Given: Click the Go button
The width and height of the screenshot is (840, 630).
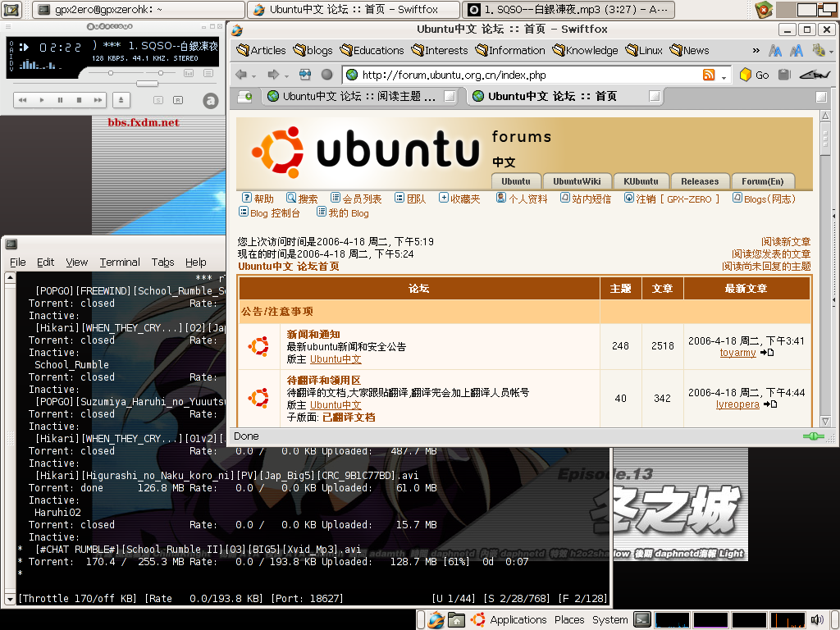Looking at the screenshot, I should pyautogui.click(x=755, y=75).
